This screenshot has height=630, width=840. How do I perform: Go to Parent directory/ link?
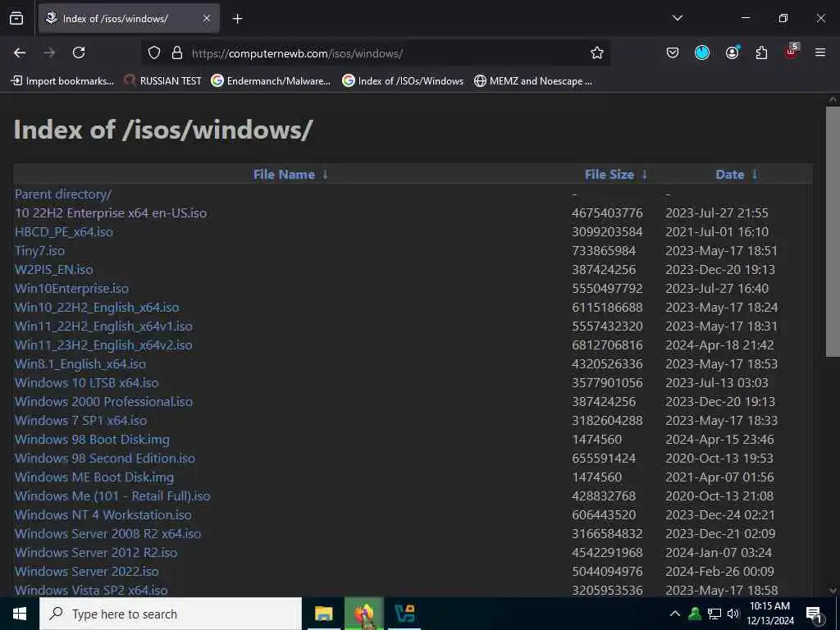63,194
